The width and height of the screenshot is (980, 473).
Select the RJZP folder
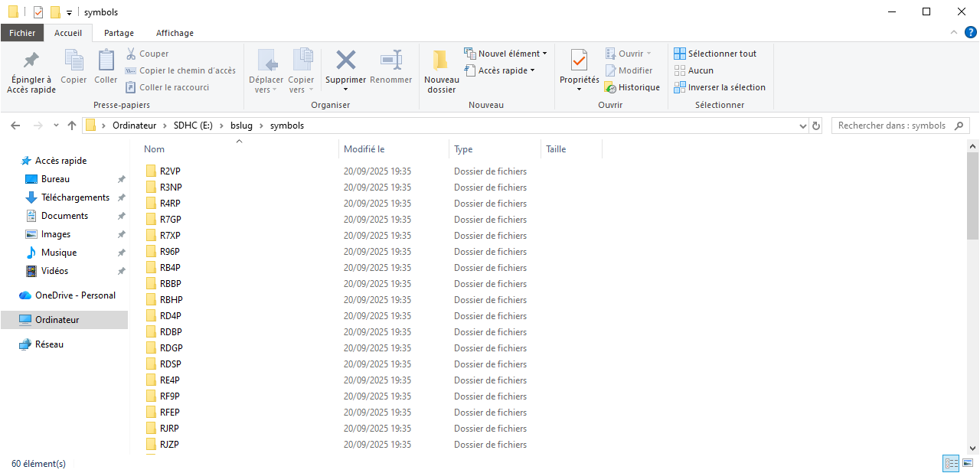[x=169, y=445]
